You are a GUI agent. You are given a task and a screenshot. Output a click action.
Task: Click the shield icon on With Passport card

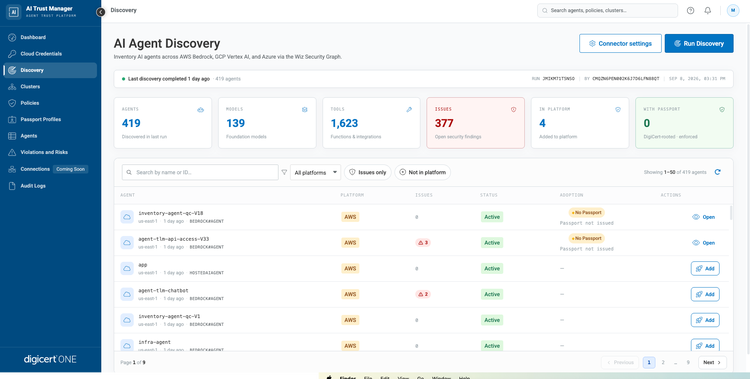(722, 110)
